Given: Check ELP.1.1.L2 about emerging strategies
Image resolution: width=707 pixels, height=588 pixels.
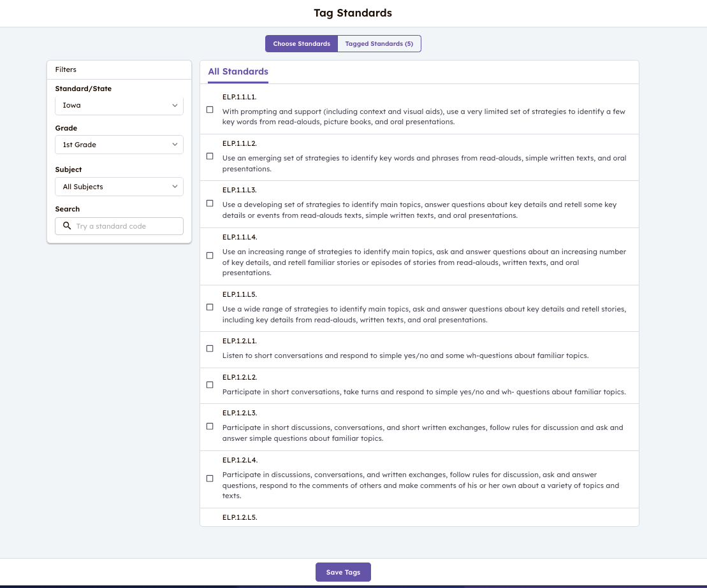Looking at the screenshot, I should (210, 156).
